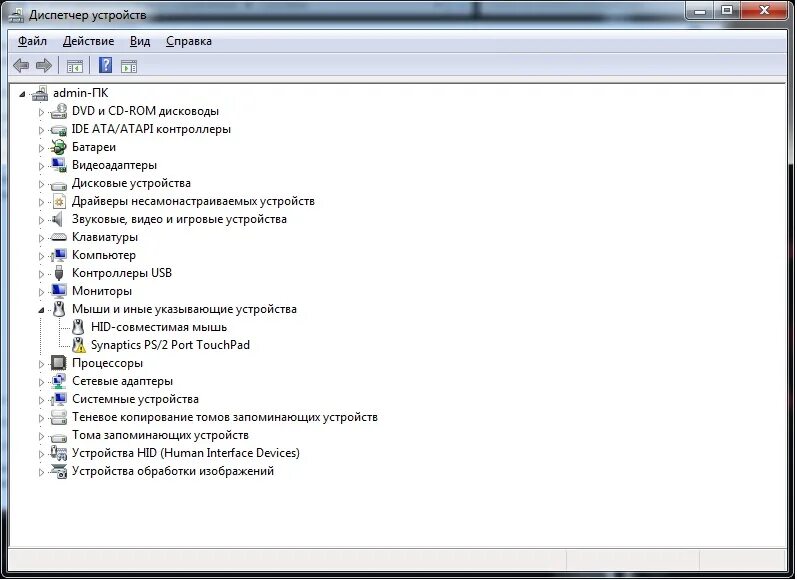Click the Процессоры chip icon

59,363
